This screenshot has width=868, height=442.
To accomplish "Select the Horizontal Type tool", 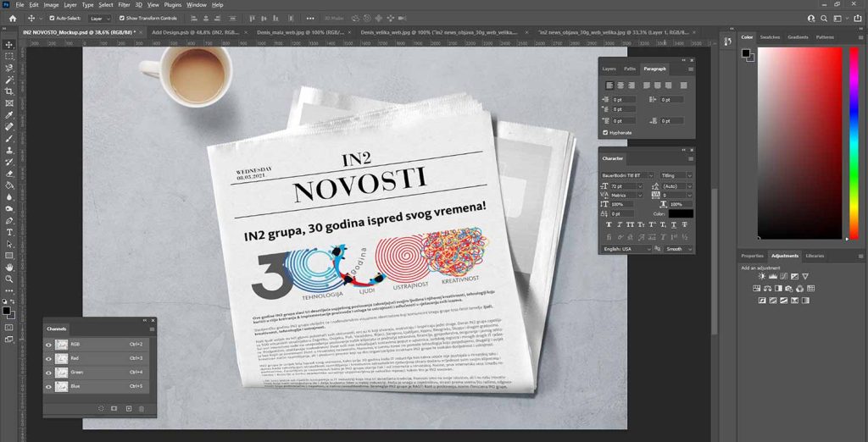I will 9,231.
